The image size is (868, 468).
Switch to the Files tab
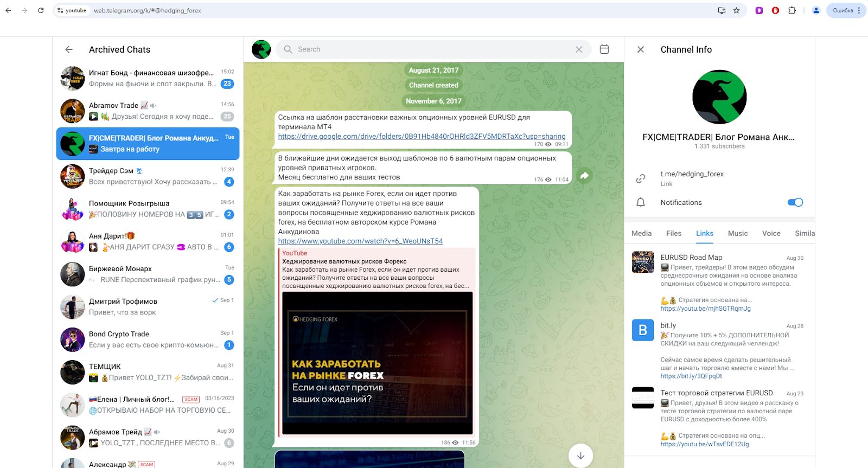tap(674, 233)
